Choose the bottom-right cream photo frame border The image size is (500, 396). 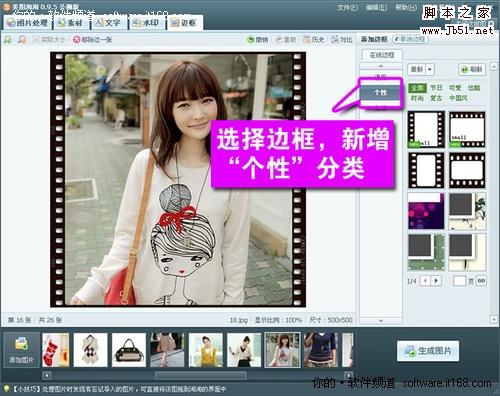click(467, 252)
